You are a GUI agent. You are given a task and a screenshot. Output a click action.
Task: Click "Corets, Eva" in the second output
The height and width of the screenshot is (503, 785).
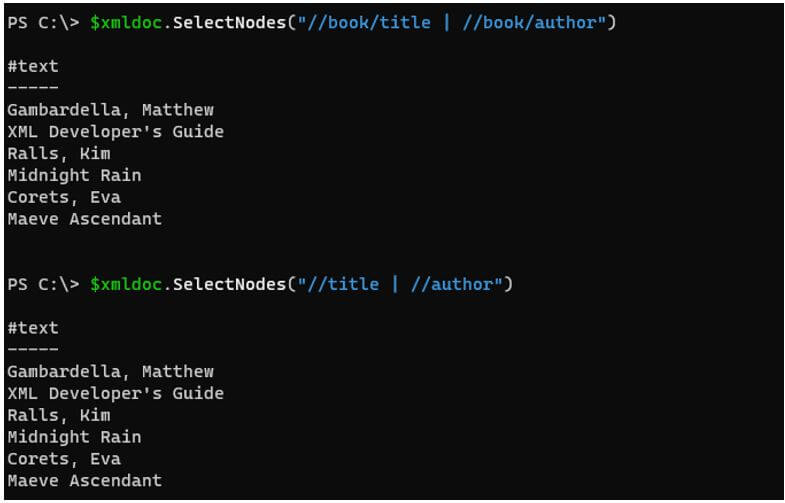coord(63,459)
